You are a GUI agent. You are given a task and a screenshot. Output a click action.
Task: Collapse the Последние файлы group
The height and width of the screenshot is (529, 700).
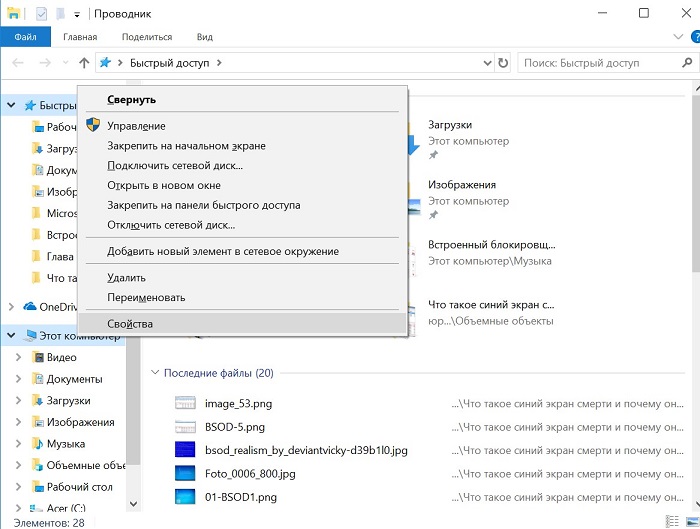click(x=155, y=372)
